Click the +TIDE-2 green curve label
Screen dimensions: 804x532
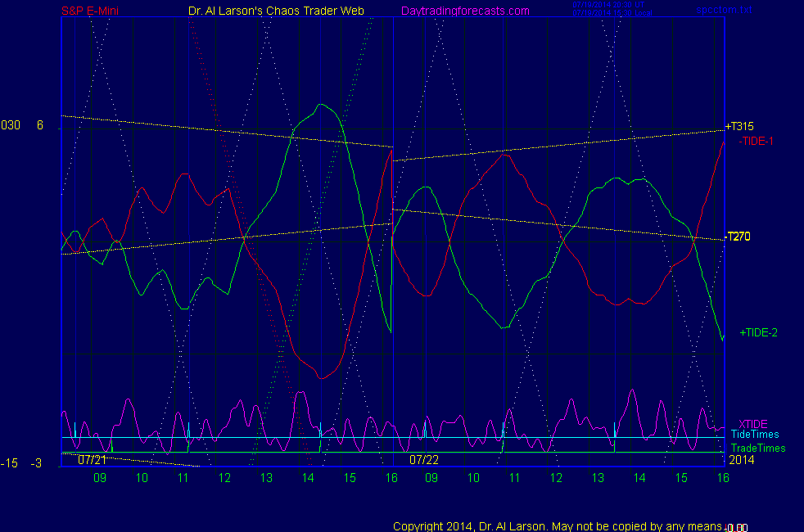[758, 332]
